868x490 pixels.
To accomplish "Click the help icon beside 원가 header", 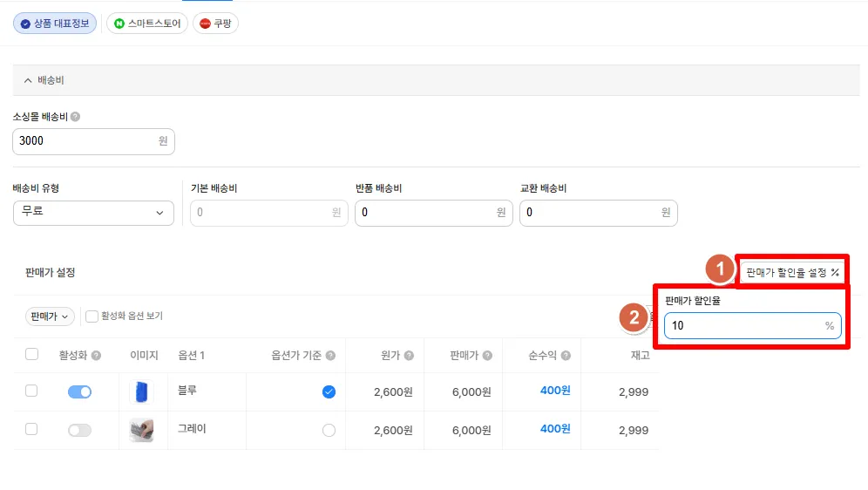I will tap(409, 356).
